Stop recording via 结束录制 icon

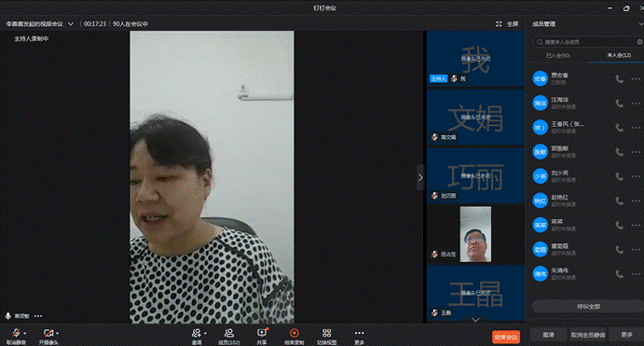coord(295,333)
